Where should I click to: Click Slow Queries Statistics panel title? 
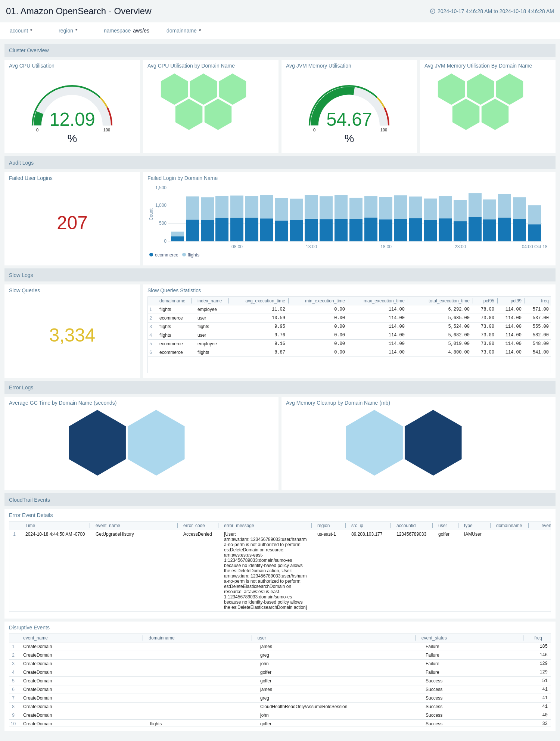pos(174,290)
